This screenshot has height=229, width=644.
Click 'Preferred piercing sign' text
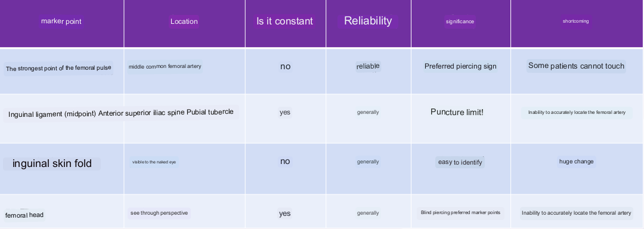click(460, 66)
